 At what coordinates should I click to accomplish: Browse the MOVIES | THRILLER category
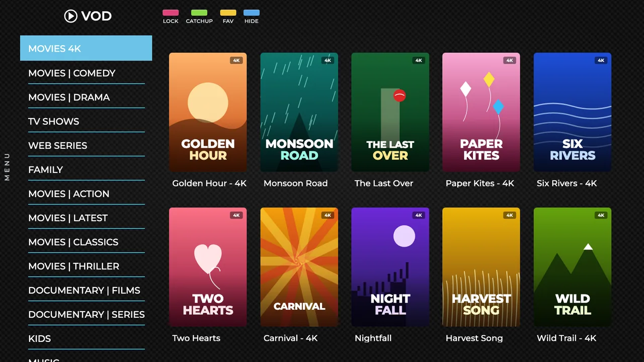pyautogui.click(x=87, y=266)
